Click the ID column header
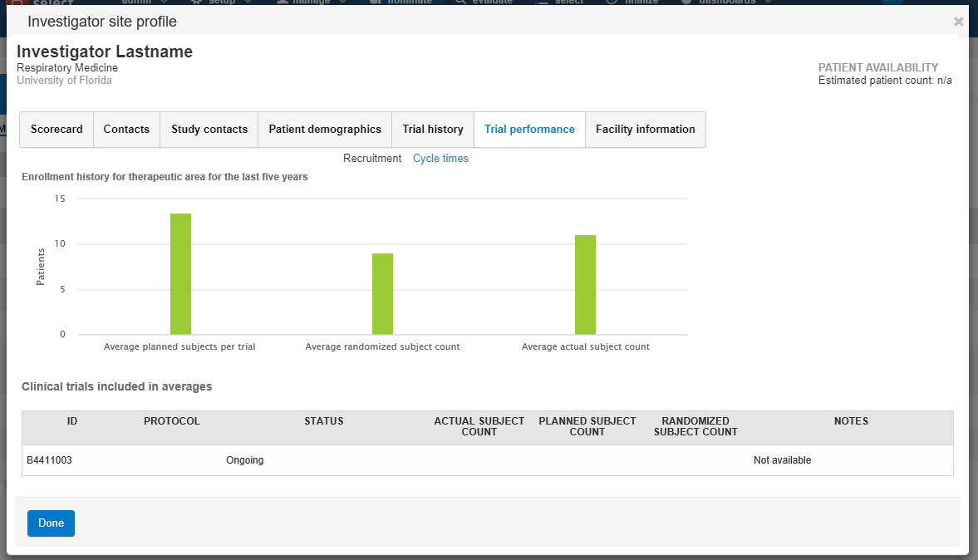 [72, 421]
